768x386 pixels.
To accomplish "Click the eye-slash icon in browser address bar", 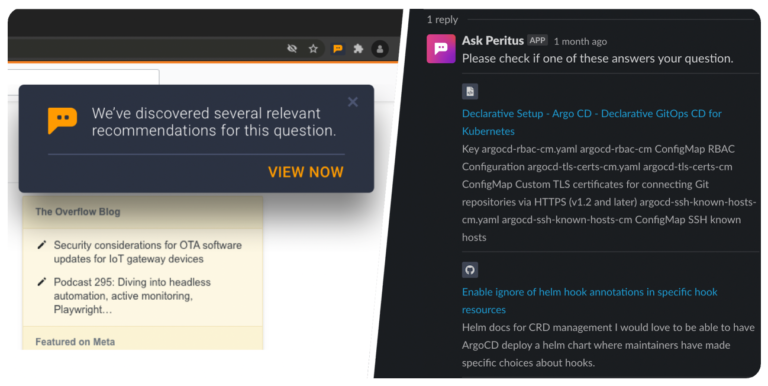I will (x=292, y=48).
